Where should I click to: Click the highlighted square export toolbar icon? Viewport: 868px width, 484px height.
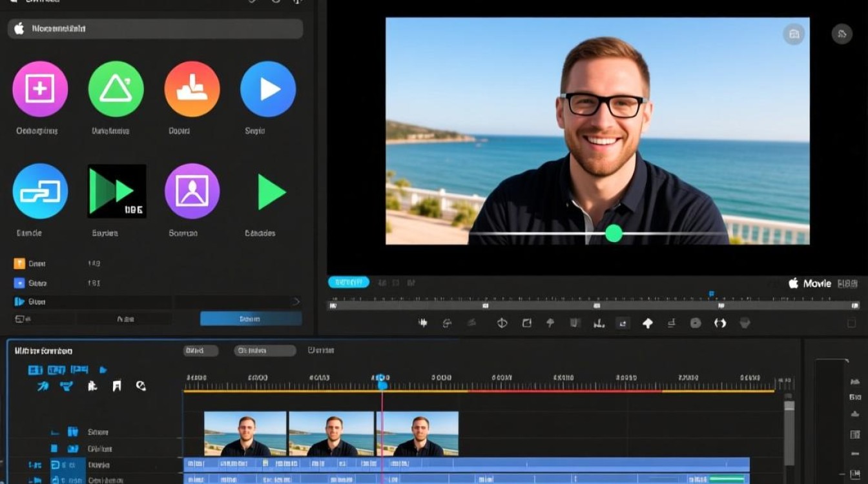pos(623,323)
